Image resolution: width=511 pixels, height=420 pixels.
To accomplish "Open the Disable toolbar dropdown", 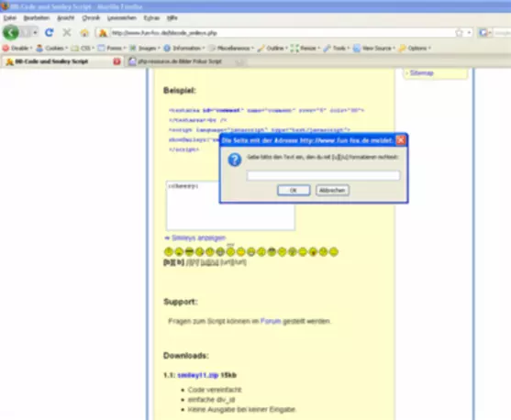I will tap(17, 49).
